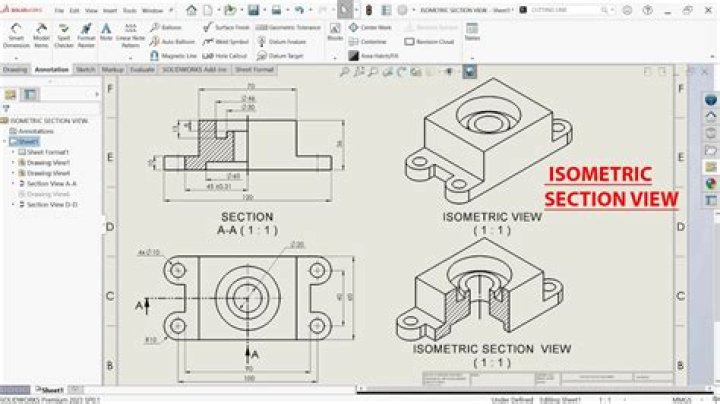
Task: Expand the Linear Note Pattern dropdown arrow
Action: (x=130, y=58)
